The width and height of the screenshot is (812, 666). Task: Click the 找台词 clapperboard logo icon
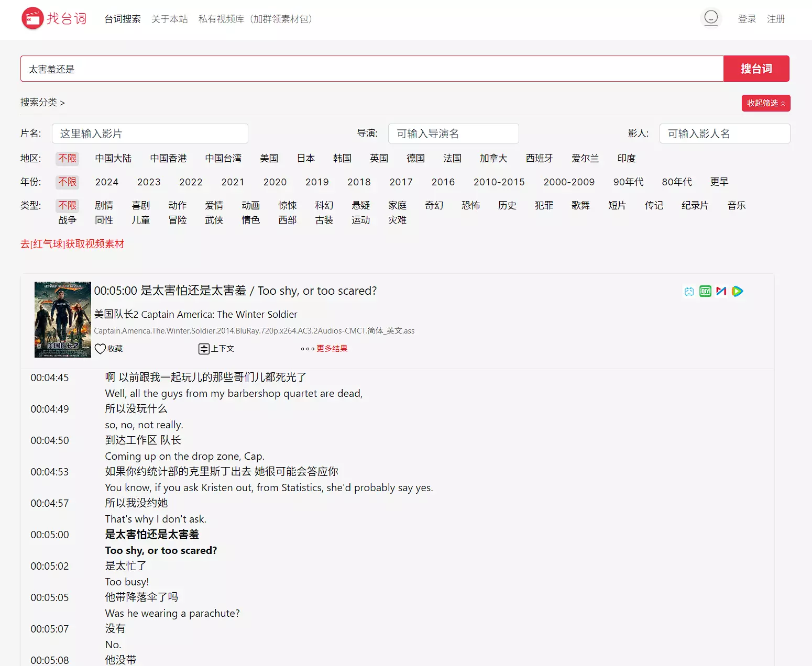(32, 19)
